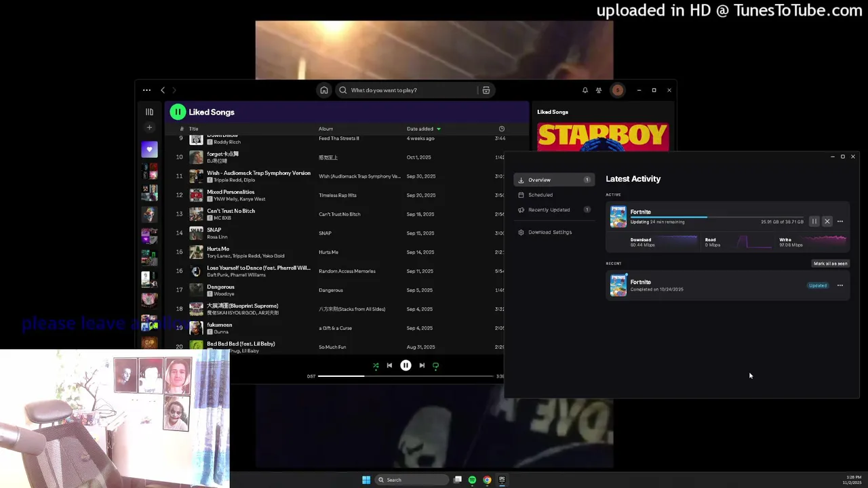The height and width of the screenshot is (488, 868).
Task: Open the taskbar clock and date
Action: tap(852, 480)
